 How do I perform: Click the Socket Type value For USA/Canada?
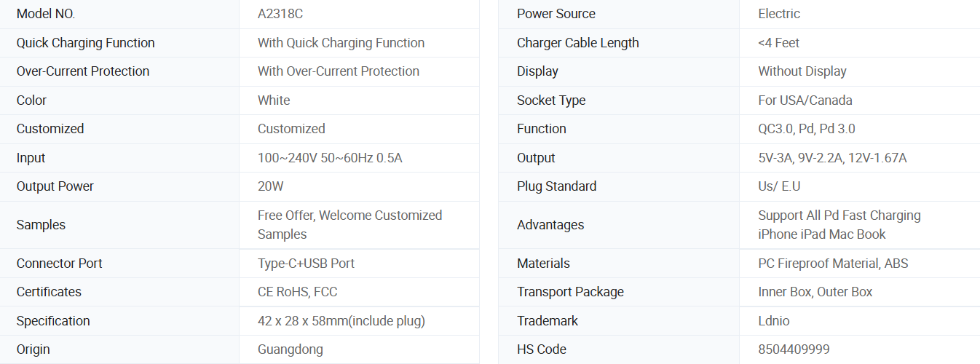(x=805, y=100)
